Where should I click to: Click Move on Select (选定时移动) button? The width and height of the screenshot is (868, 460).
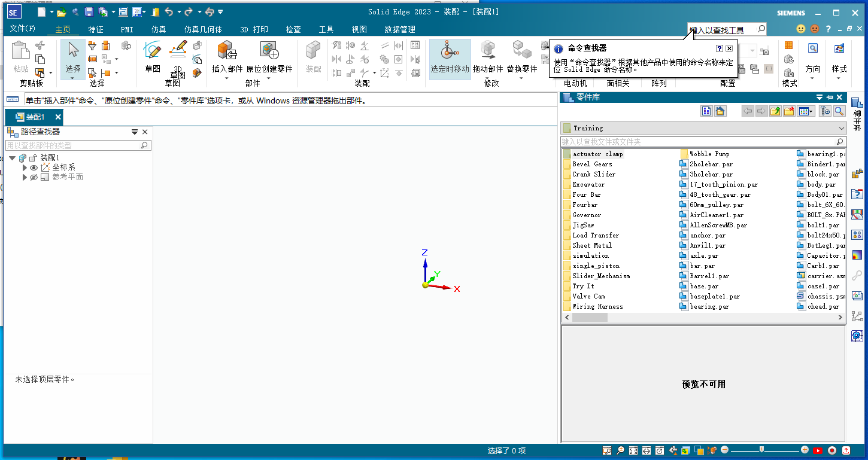450,59
